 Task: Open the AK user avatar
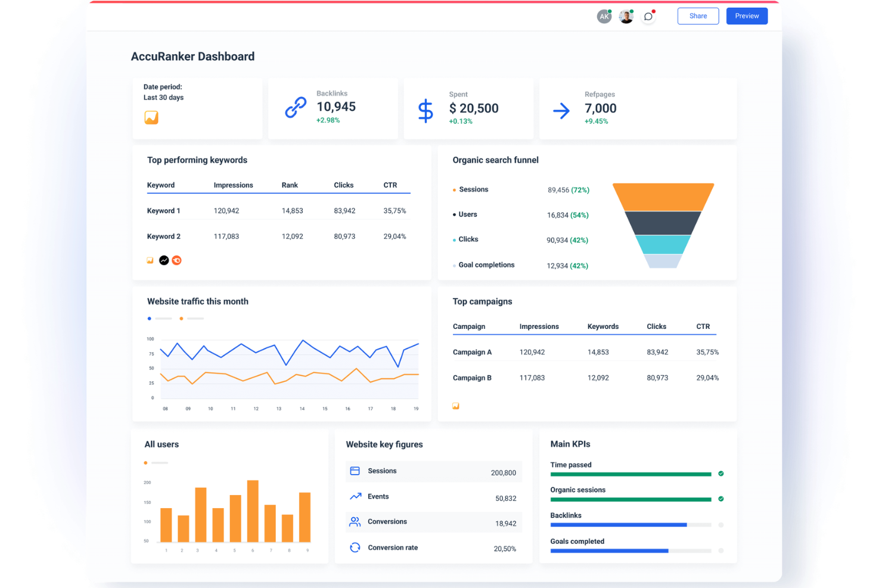point(604,16)
